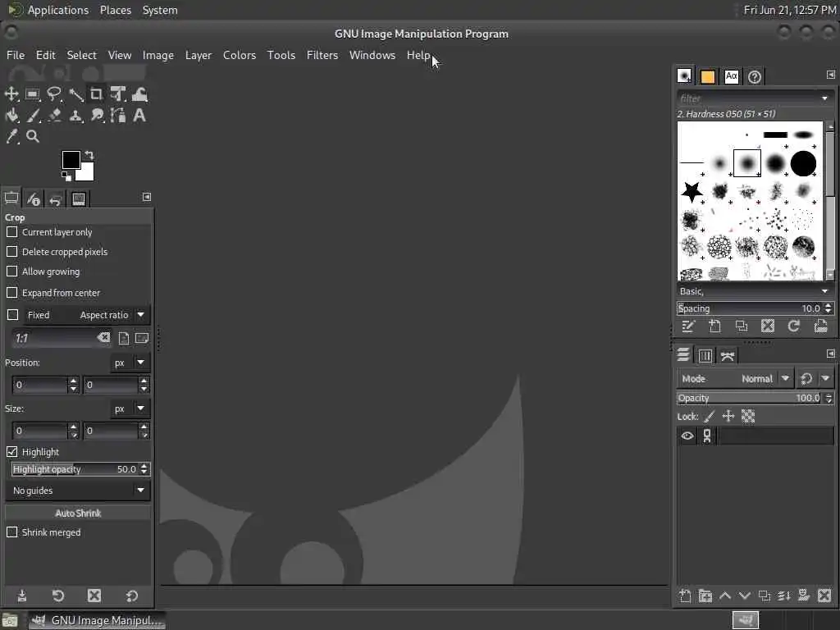The width and height of the screenshot is (840, 630).
Task: Swap foreground and background colors
Action: coord(89,155)
